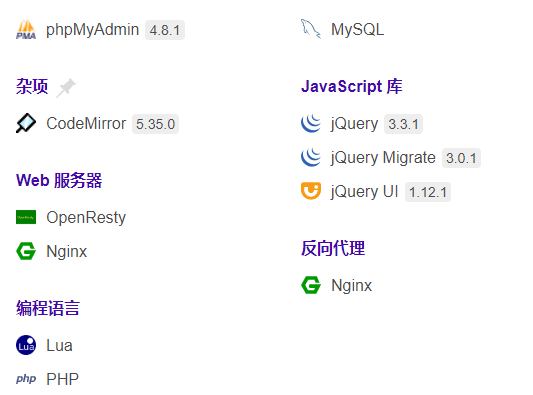
Task: Click the CodeMirror magnifier icon
Action: point(26,123)
